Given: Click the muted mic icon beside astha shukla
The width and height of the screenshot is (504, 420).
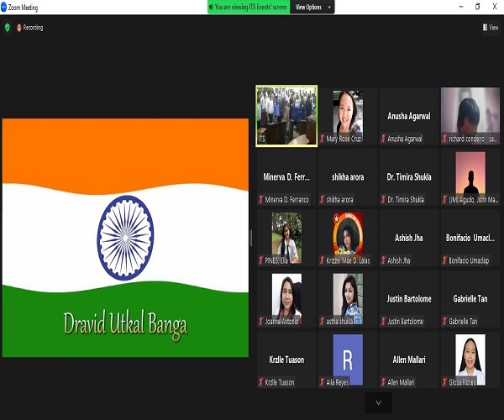Looking at the screenshot, I should (322, 322).
